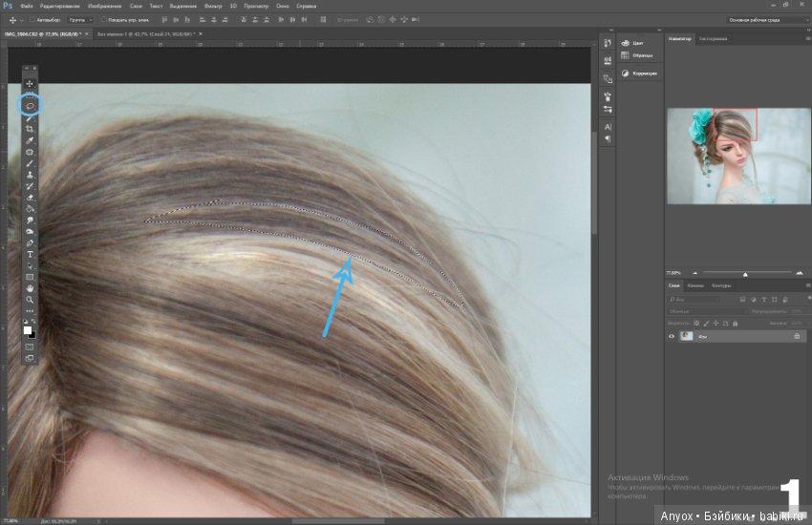
Task: Select the Type tool
Action: click(x=30, y=255)
